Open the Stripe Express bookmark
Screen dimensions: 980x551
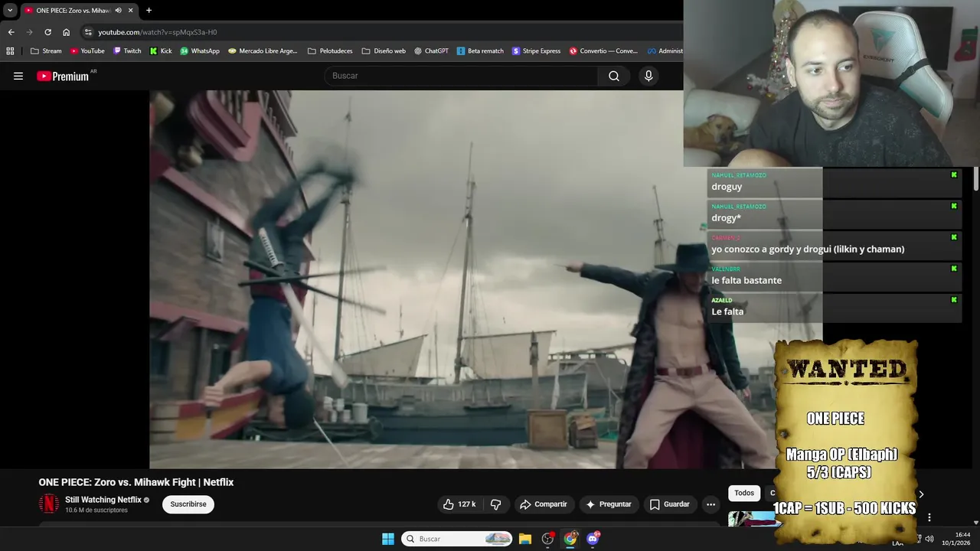[536, 51]
